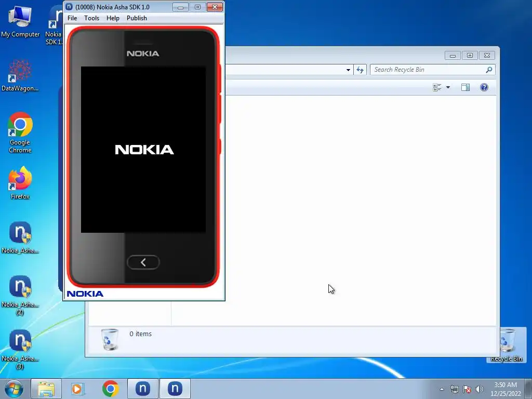Open the Nokia_Asha (3) installer icon
This screenshot has width=532, height=399.
[20, 349]
